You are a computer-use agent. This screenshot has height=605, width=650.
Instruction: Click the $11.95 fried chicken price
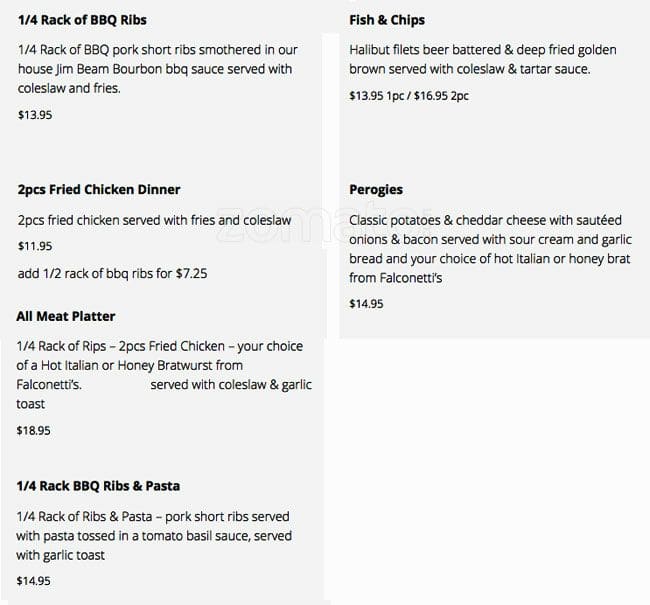coord(35,246)
